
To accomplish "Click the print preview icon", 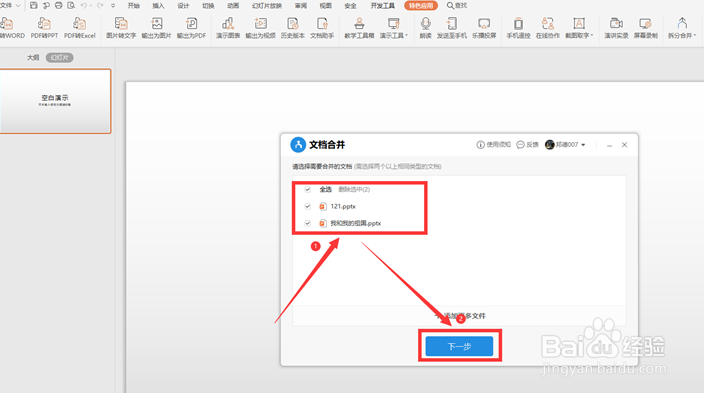I will [71, 5].
